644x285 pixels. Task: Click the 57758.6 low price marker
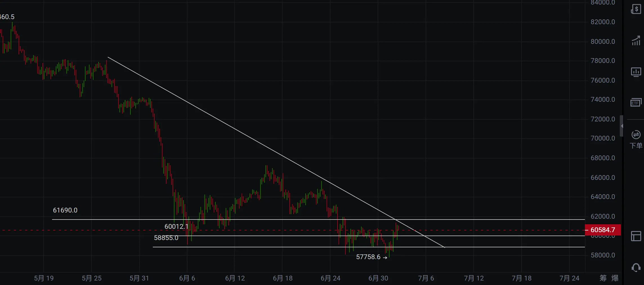372,257
